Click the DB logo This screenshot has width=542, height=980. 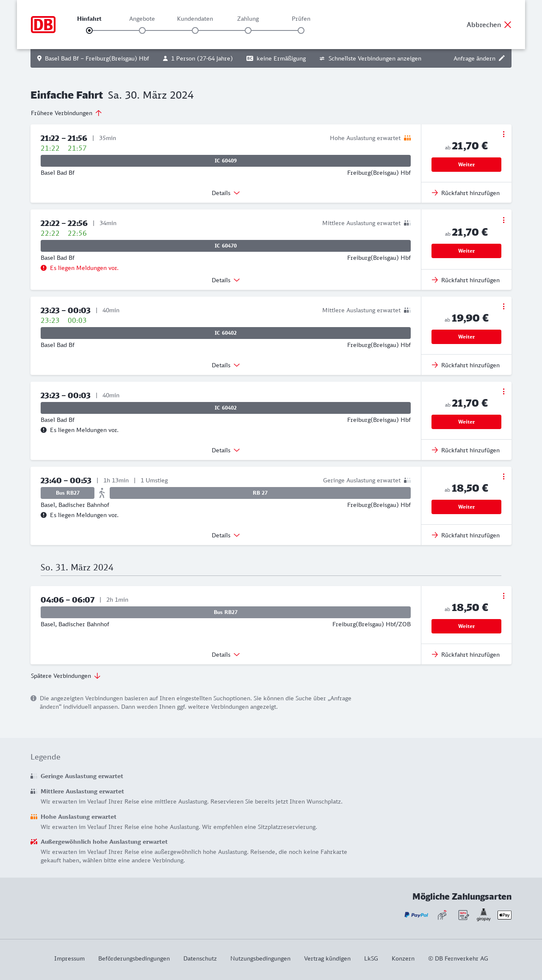43,25
